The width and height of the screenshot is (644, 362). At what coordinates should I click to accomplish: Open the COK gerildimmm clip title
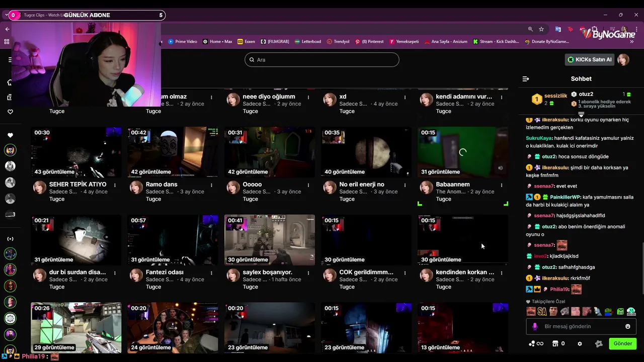(366, 272)
